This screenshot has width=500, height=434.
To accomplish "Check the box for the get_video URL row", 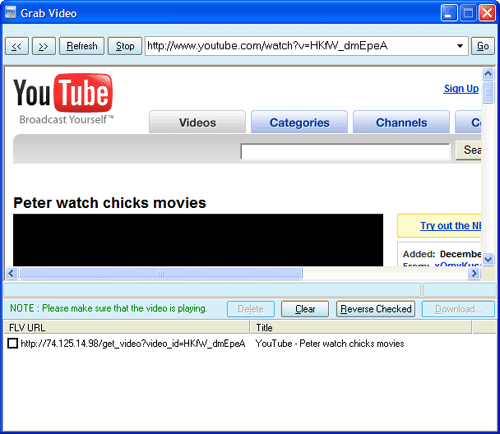I will pos(13,343).
